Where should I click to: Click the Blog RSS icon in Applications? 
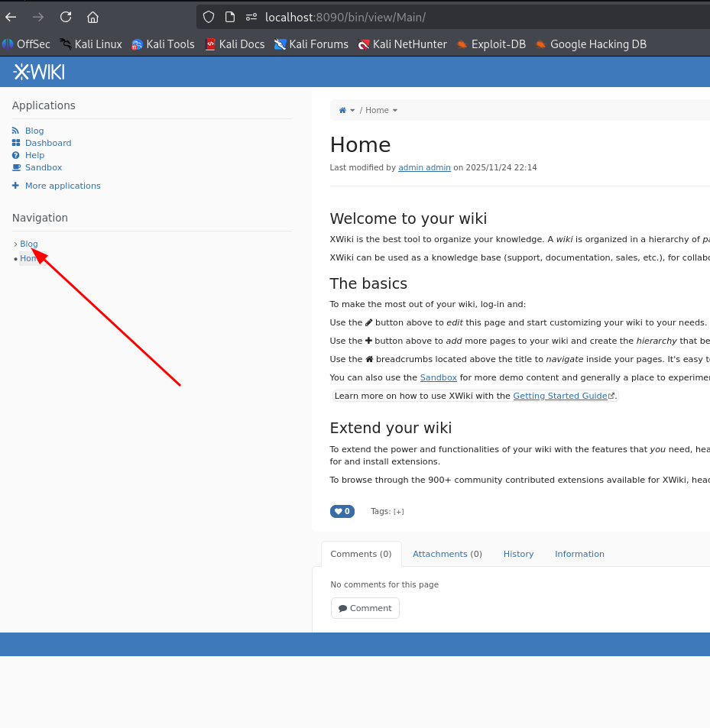tap(16, 131)
